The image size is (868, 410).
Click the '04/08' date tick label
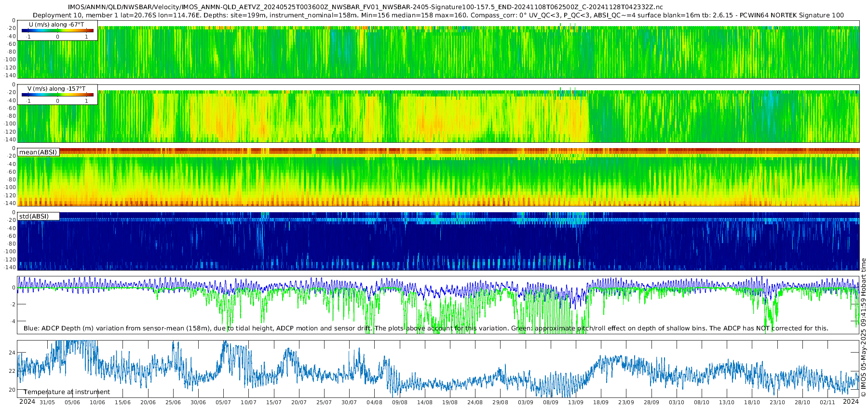pos(374,402)
